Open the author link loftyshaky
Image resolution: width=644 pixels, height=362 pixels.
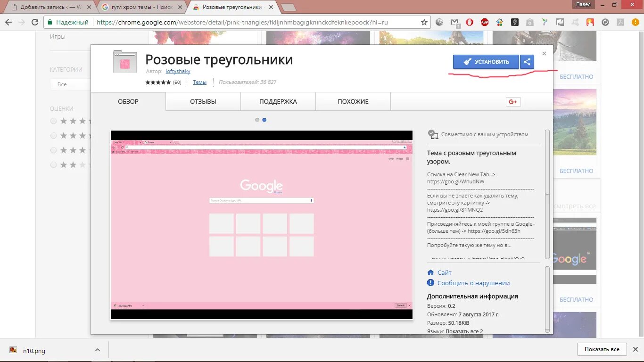(x=178, y=72)
